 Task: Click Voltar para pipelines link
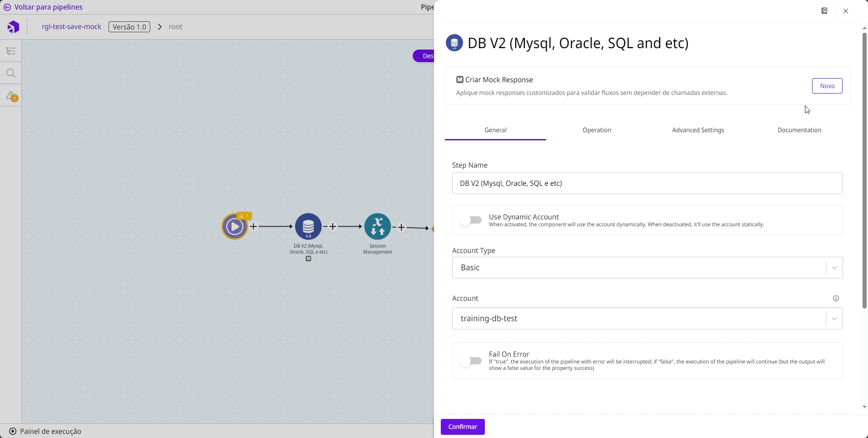[48, 7]
